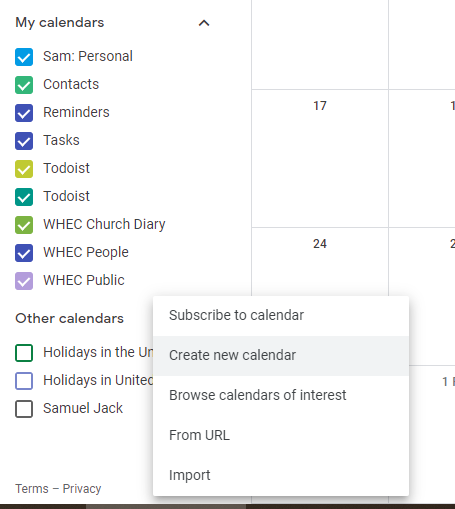455x509 pixels.
Task: Open the Terms link
Action: 32,489
